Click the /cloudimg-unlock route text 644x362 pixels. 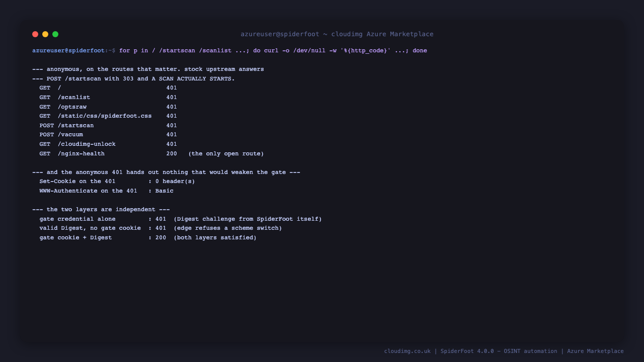click(87, 144)
